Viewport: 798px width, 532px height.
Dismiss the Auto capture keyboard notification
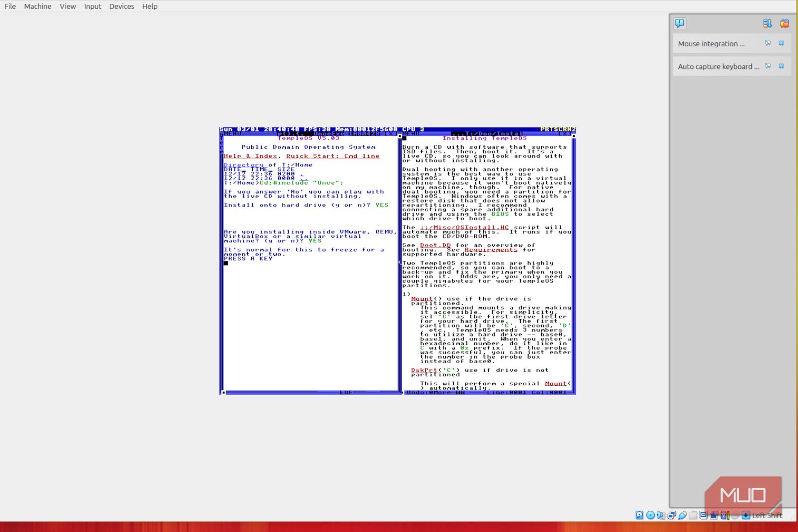point(781,66)
